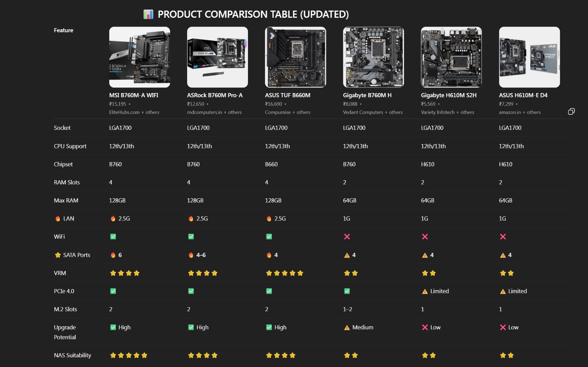Follow the Vedant Computers + others seller link
Viewport: 588px width, 367px height.
[373, 112]
